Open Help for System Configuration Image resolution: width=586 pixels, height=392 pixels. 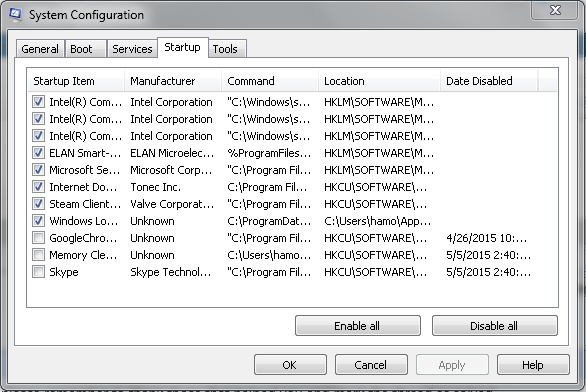(x=533, y=365)
